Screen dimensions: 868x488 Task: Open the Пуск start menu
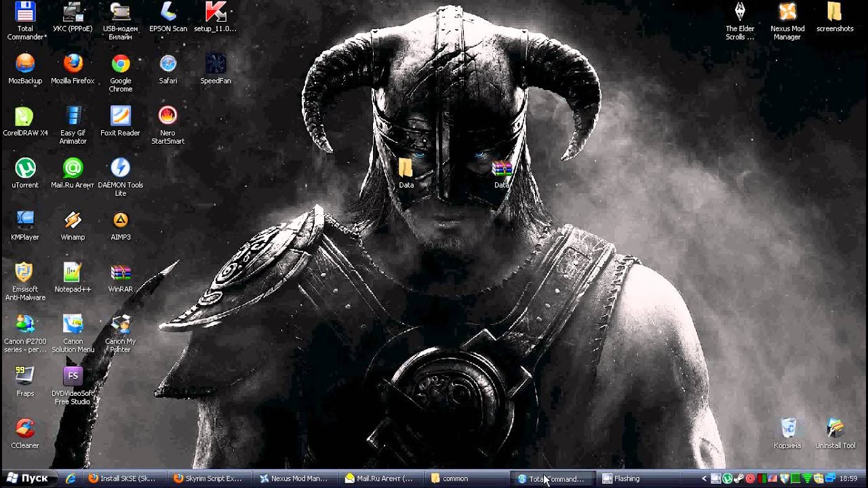(x=28, y=478)
